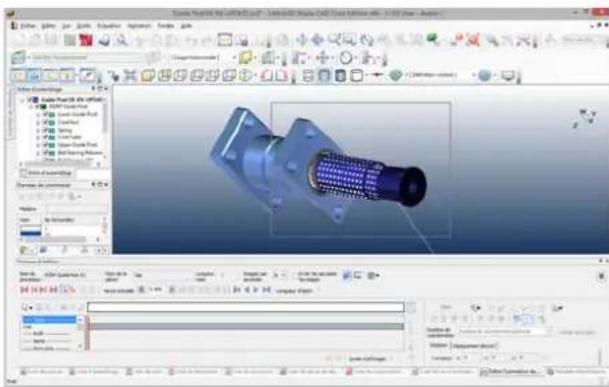Toggle the Spring checkbox in assembly tree
The height and width of the screenshot is (387, 609).
pos(45,130)
